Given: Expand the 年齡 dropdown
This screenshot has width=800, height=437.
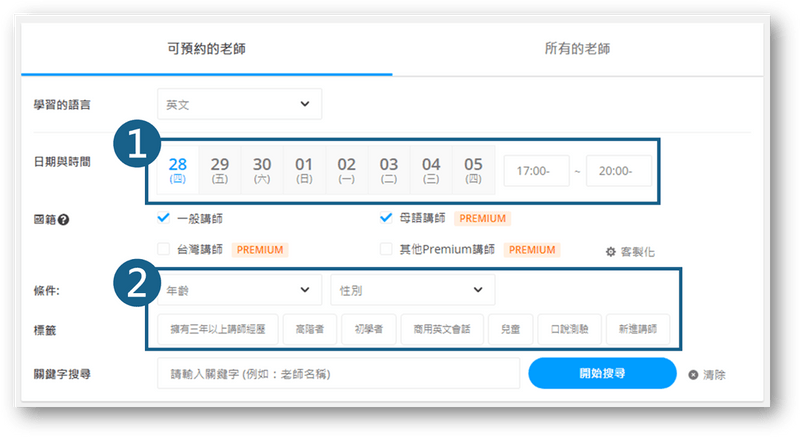Looking at the screenshot, I should coord(239,290).
